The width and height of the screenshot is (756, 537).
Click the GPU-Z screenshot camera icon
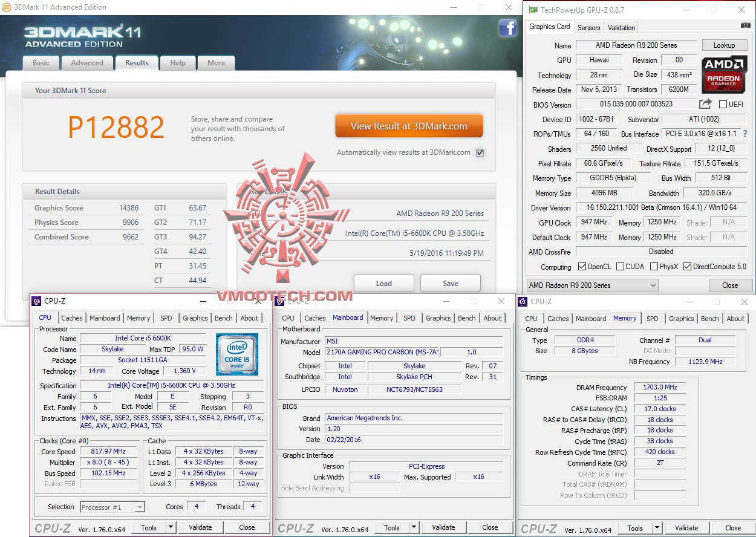[x=745, y=25]
